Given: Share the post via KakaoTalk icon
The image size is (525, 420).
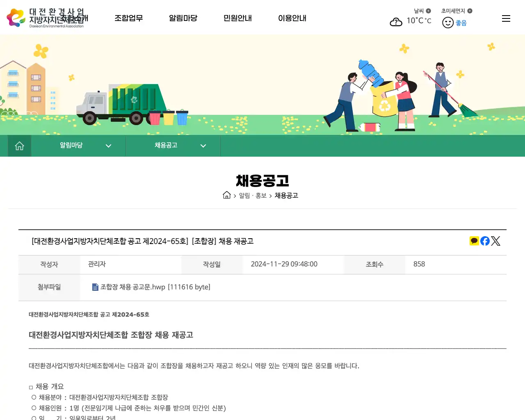Looking at the screenshot, I should [474, 241].
